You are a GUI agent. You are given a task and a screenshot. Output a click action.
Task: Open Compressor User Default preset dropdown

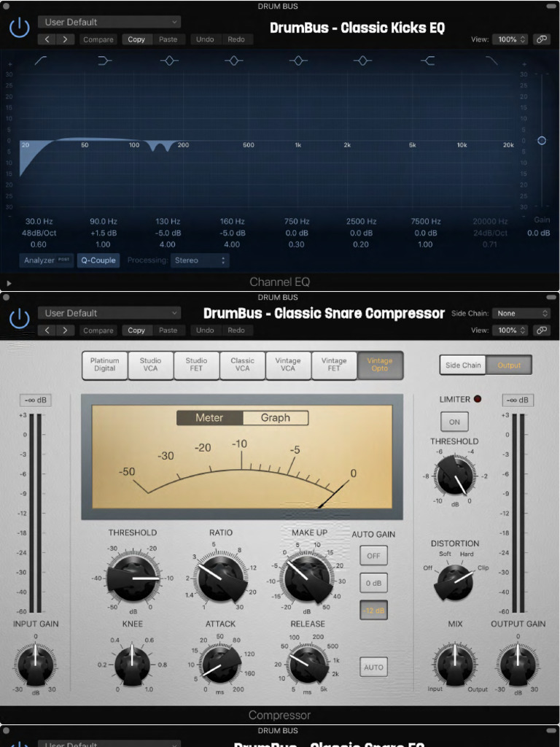click(x=109, y=313)
